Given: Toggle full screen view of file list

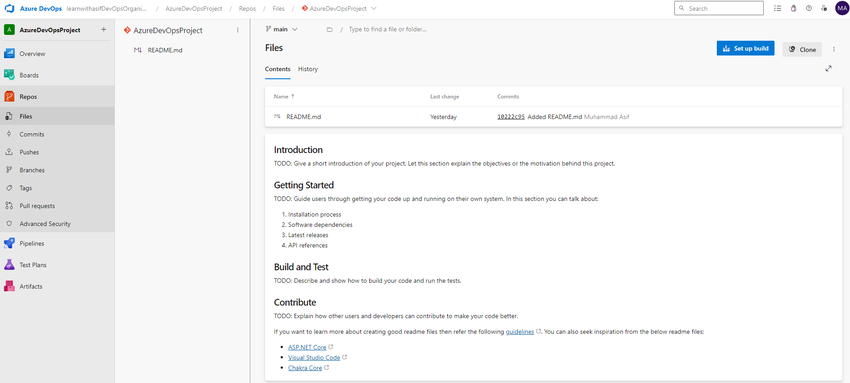Looking at the screenshot, I should point(828,69).
